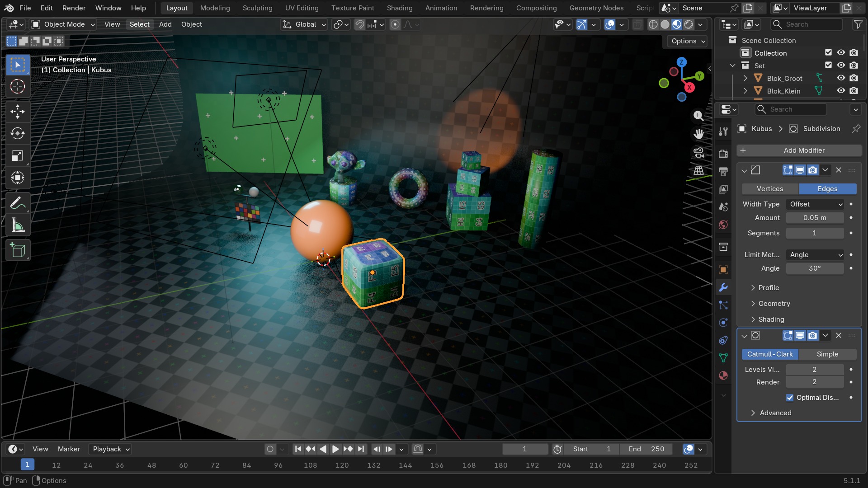Open the Modifiers wrench properties tab
Screen dimensions: 868x488
click(723, 287)
